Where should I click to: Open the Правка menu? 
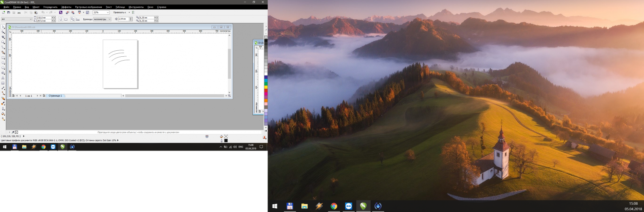tap(17, 7)
